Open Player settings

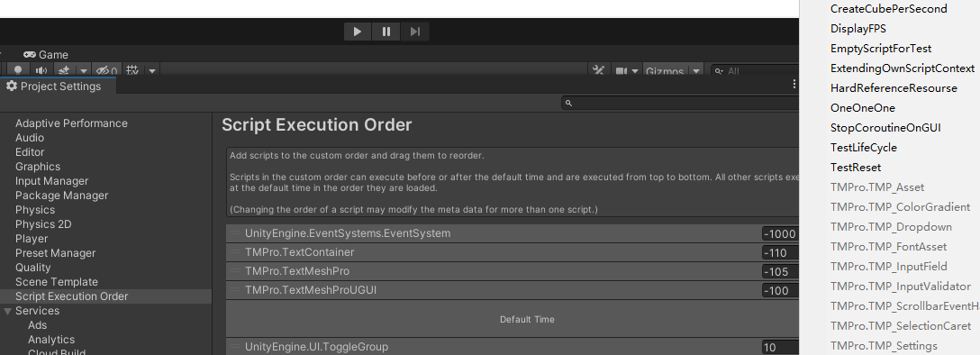click(x=32, y=238)
